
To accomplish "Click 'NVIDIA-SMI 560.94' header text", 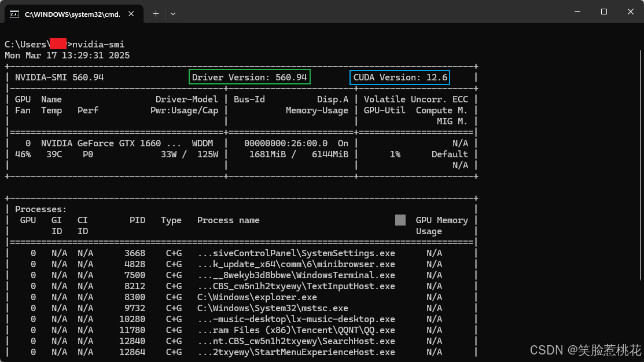I will click(59, 77).
